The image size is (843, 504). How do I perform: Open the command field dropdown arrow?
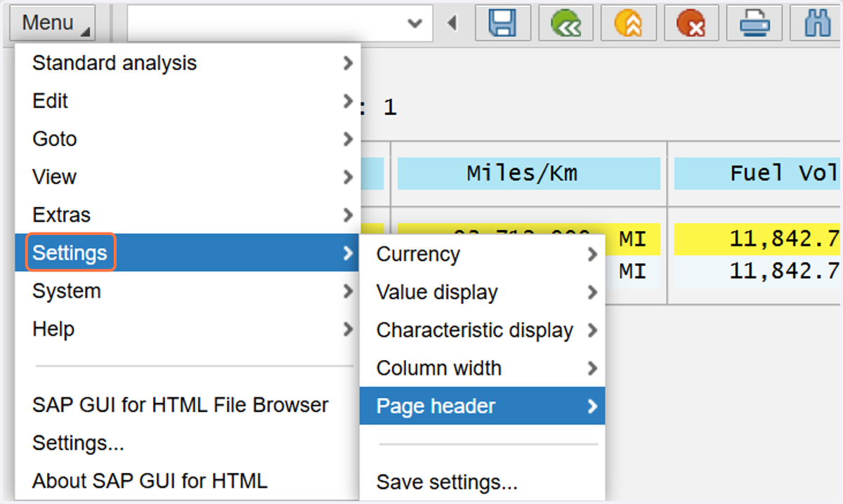click(x=414, y=24)
